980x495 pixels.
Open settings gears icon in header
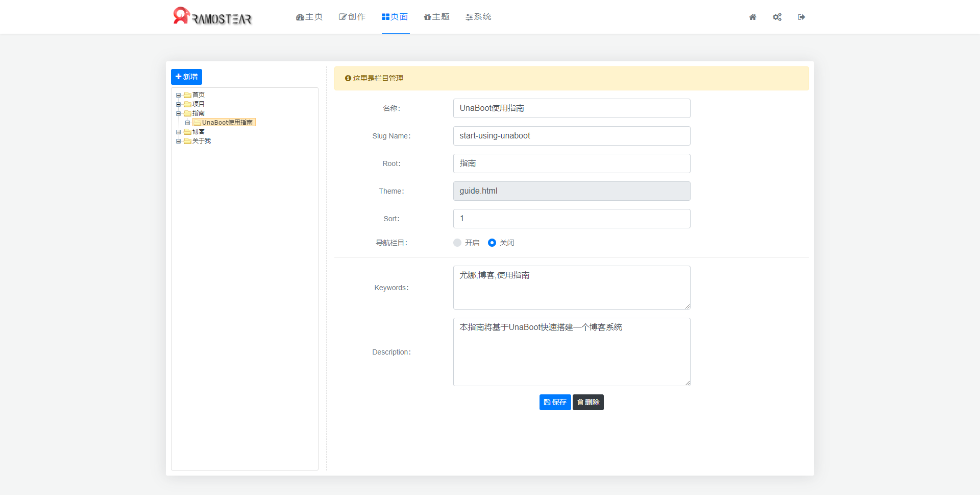point(777,17)
